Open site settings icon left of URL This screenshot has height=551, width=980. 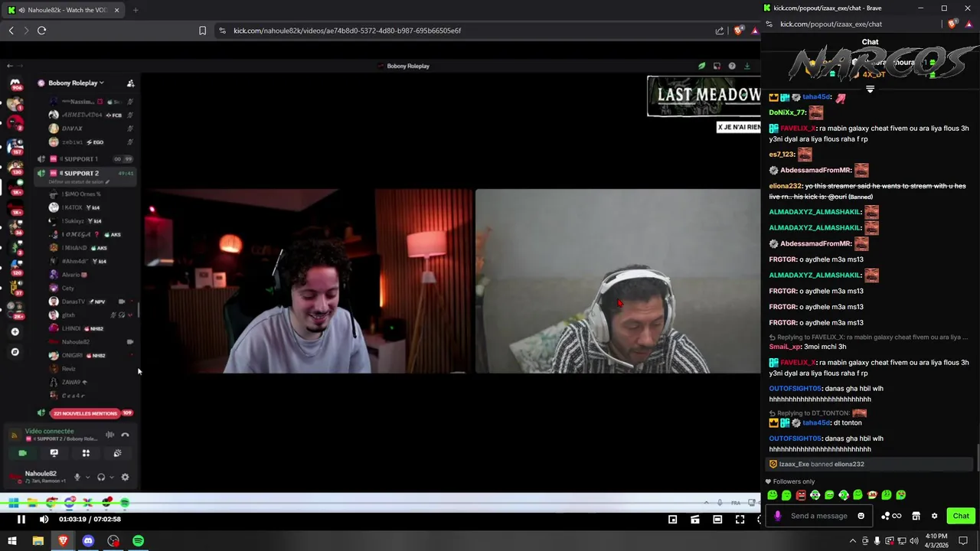point(222,31)
